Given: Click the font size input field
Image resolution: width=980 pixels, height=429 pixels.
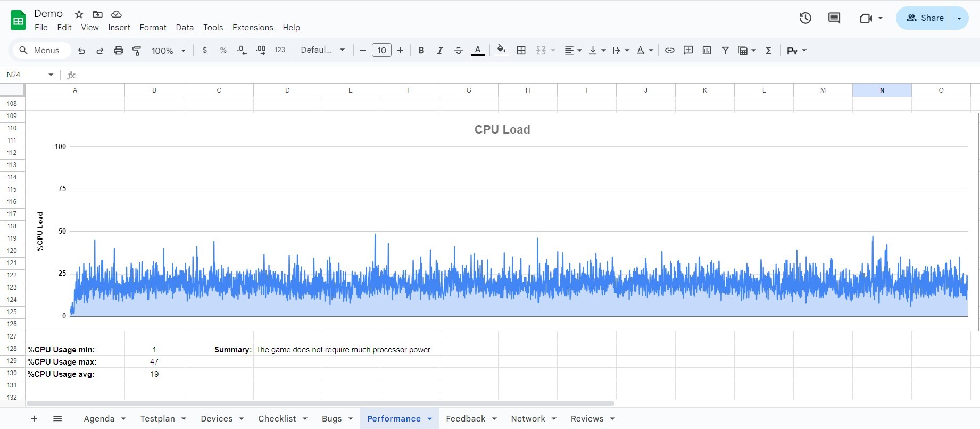Looking at the screenshot, I should pos(381,51).
